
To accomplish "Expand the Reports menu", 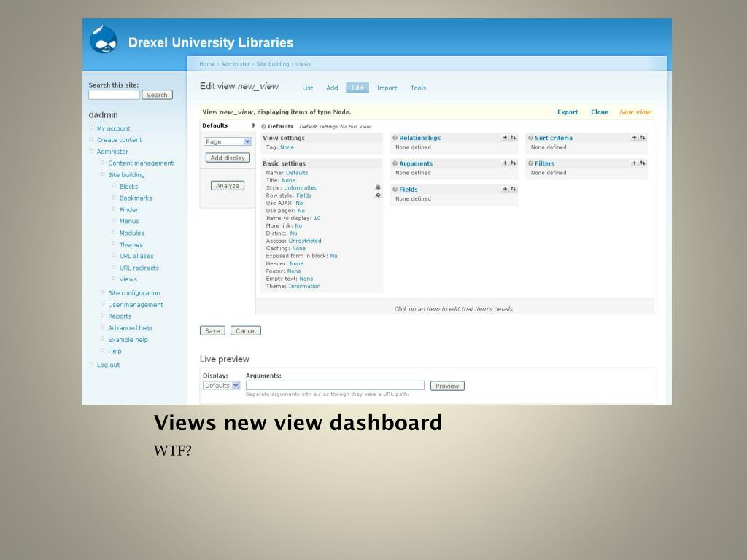I will point(102,316).
